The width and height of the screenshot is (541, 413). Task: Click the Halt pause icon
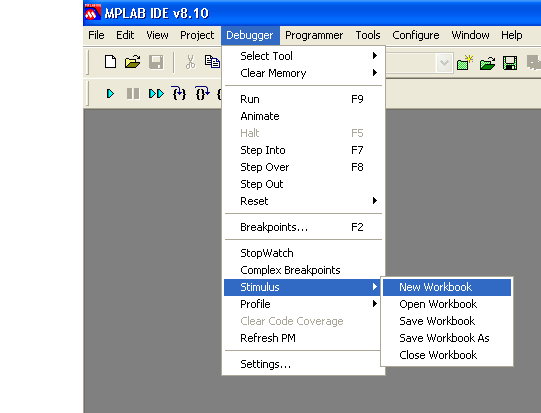click(x=133, y=94)
